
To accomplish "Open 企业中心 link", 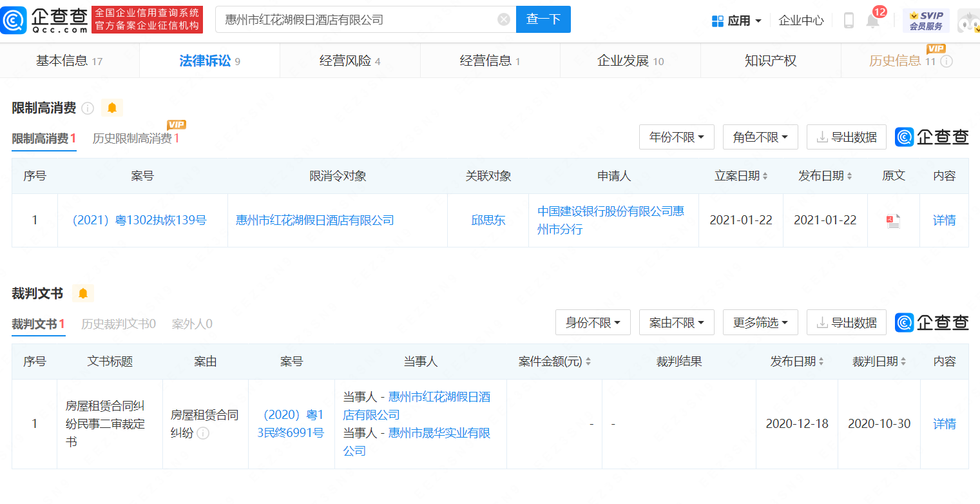I will tap(801, 21).
